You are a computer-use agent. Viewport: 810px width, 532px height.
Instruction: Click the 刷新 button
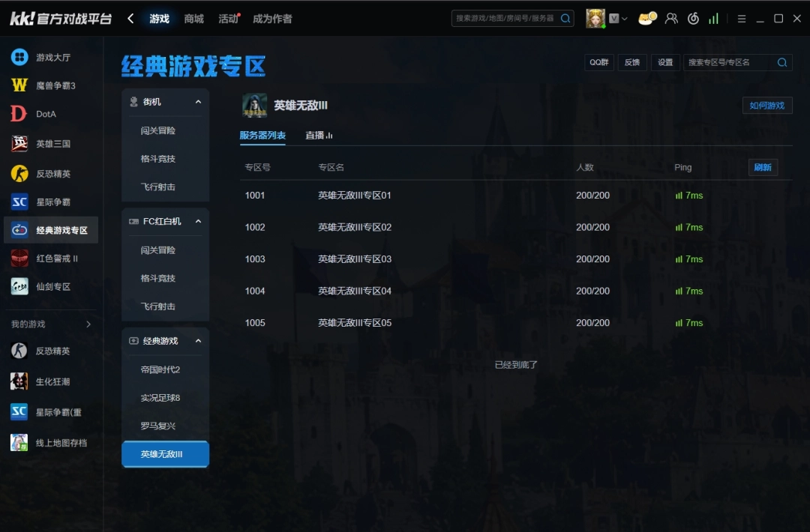point(763,167)
